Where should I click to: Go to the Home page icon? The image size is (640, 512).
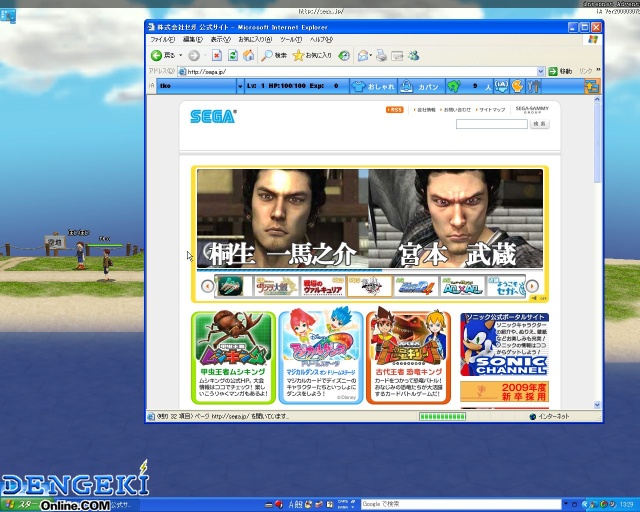pos(249,55)
